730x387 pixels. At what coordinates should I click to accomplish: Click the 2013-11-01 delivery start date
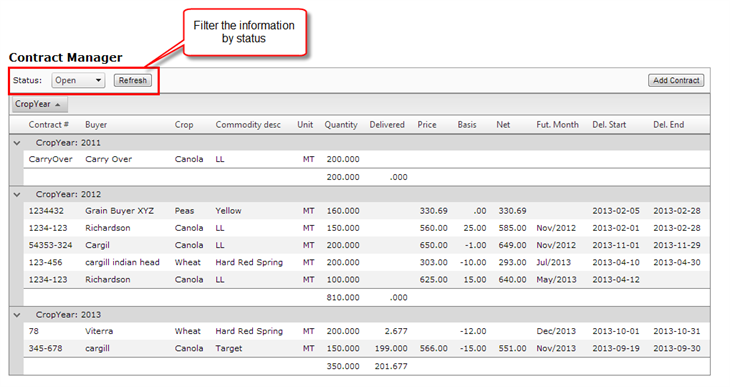[x=616, y=245]
